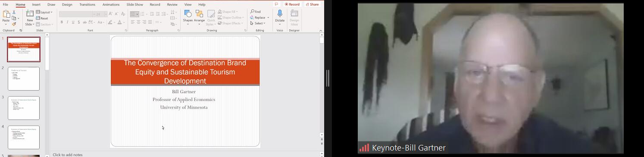
Task: Open the comments speech bubble icon
Action: pyautogui.click(x=276, y=4)
